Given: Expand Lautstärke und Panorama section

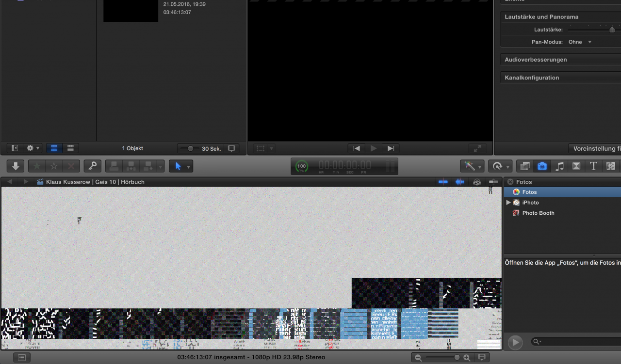Looking at the screenshot, I should coord(541,17).
